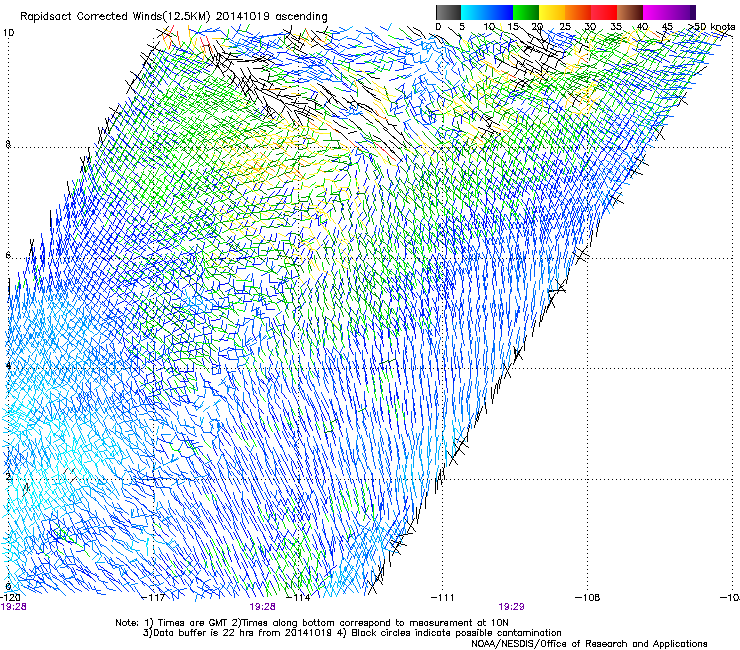Click the yellow 20-25 knots legend segment

552,12
